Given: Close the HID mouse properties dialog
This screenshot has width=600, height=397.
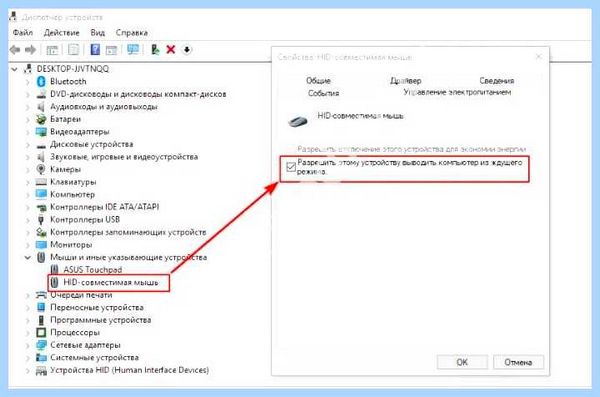Looking at the screenshot, I should click(x=539, y=57).
